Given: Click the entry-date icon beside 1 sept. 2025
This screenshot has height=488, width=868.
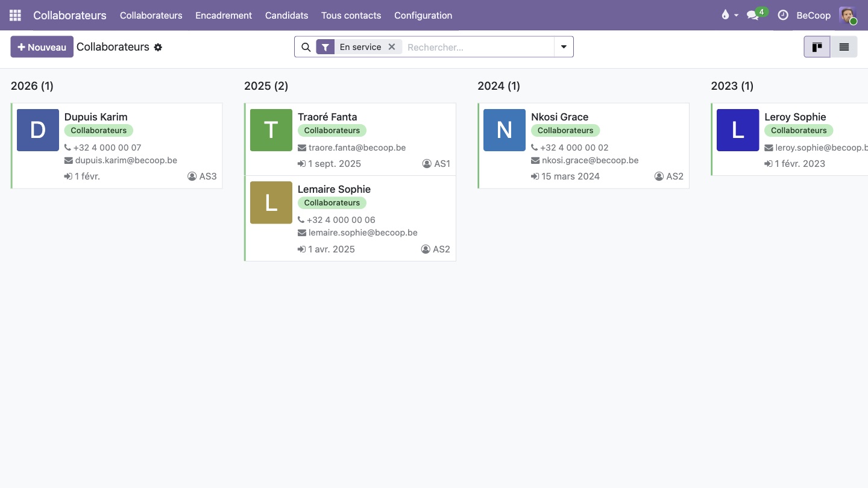Looking at the screenshot, I should point(301,164).
